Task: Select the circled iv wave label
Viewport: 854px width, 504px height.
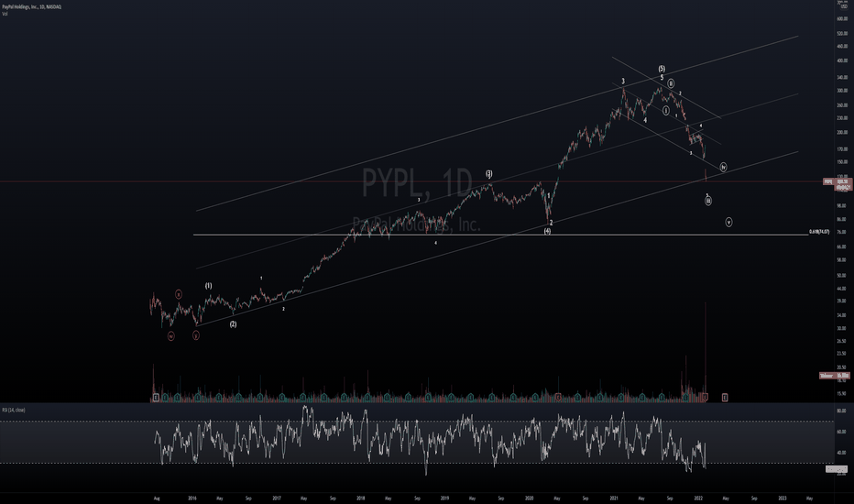Action: 723,167
